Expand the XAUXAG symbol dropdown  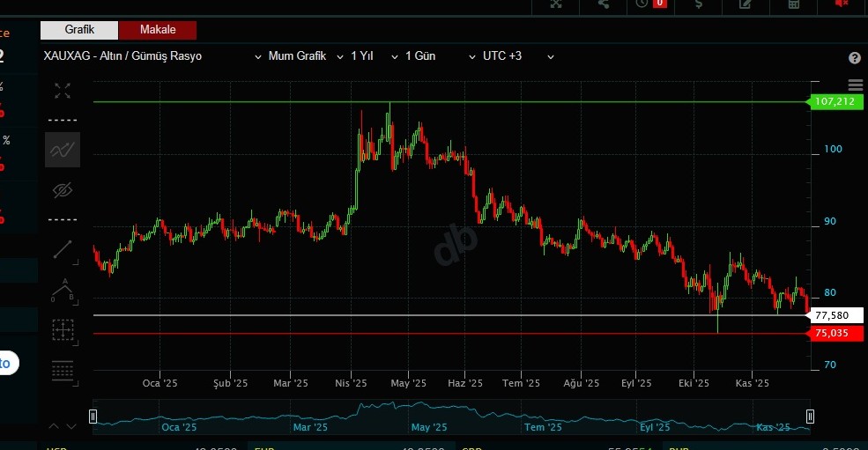[258, 56]
